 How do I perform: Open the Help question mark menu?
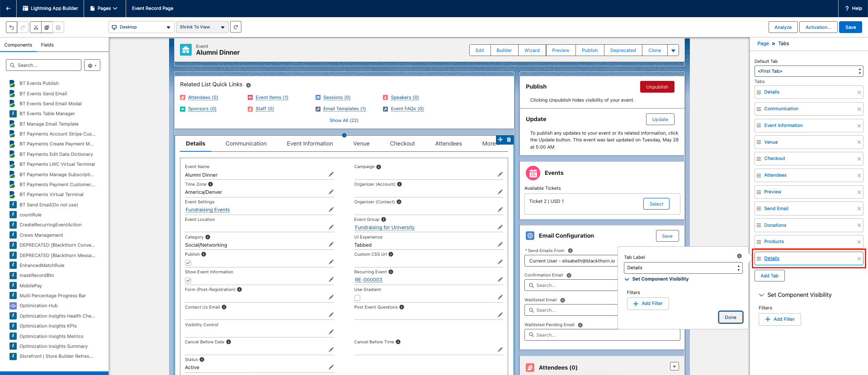(854, 8)
